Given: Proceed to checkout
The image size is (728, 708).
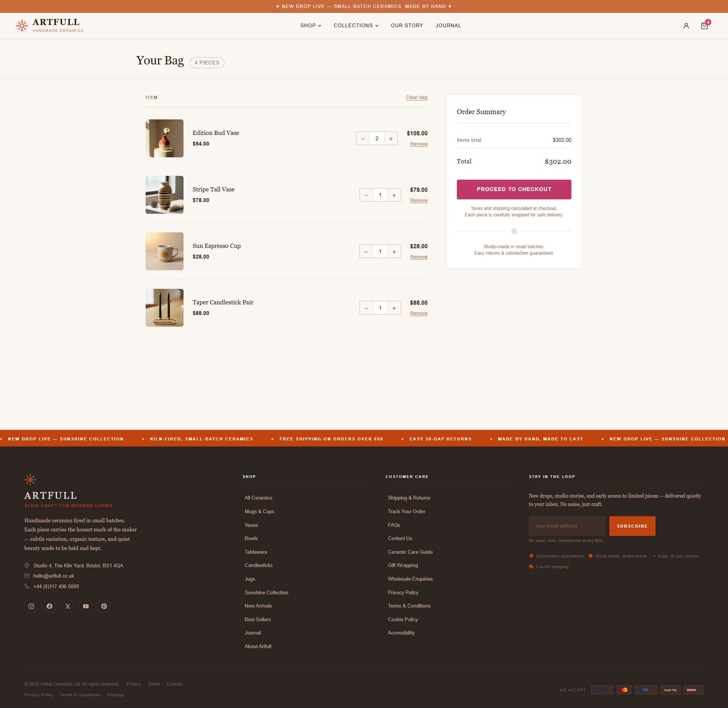Looking at the screenshot, I should click(514, 190).
